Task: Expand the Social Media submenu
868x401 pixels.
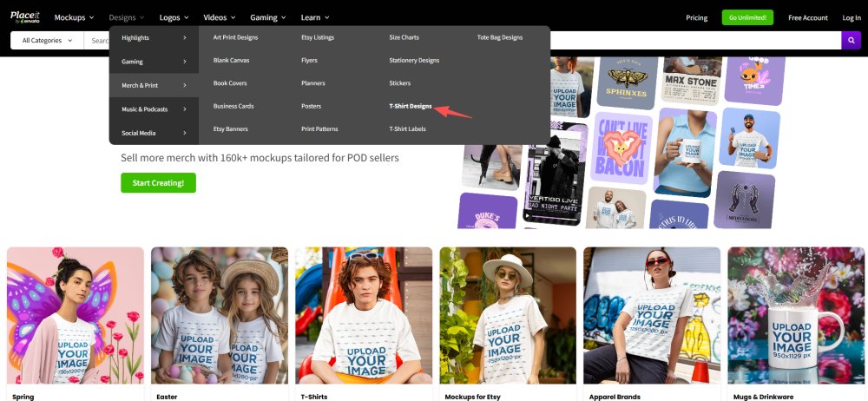Action: 154,133
